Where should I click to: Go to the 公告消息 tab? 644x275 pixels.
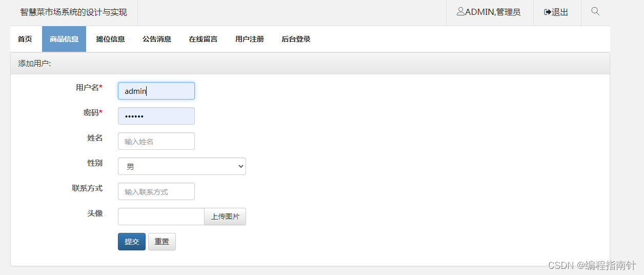tap(157, 39)
